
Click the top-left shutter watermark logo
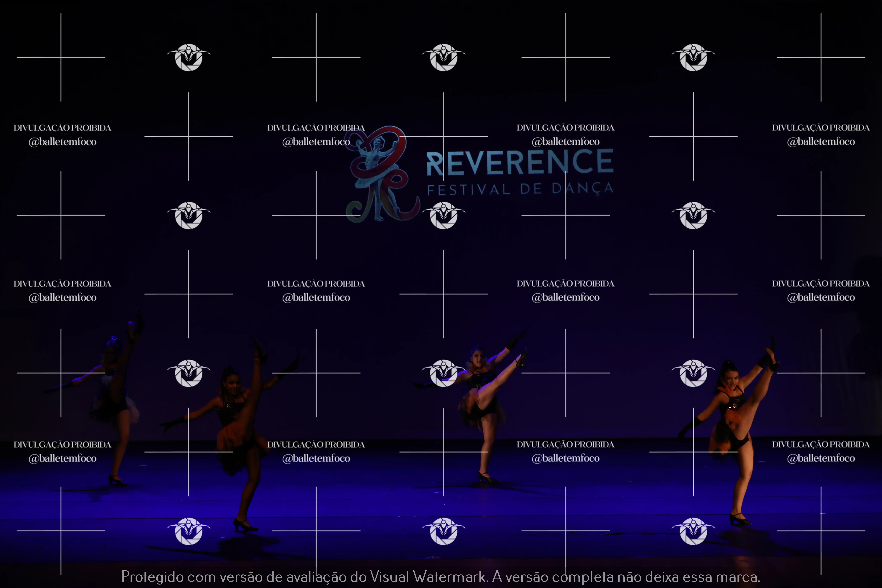[189, 57]
